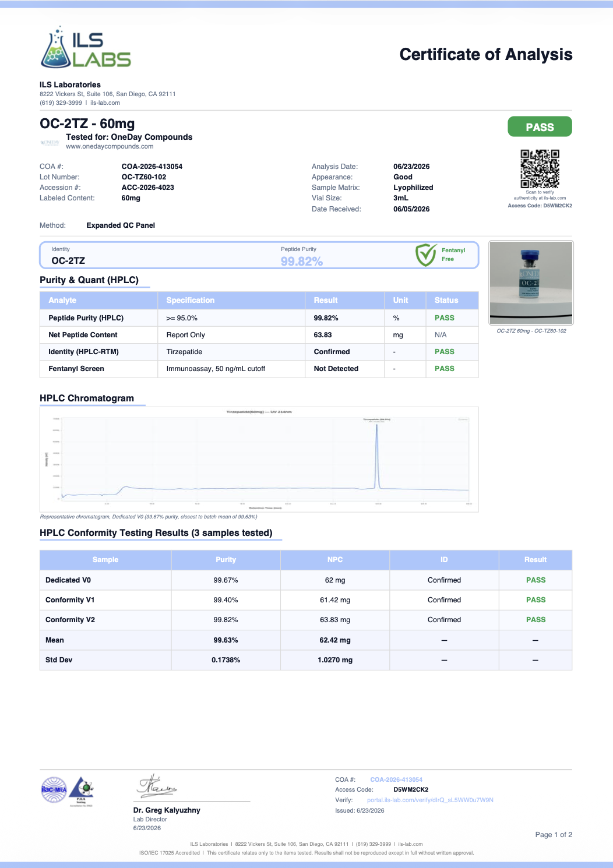Open the vial photo thumbnail
613x868 pixels.
(x=531, y=283)
